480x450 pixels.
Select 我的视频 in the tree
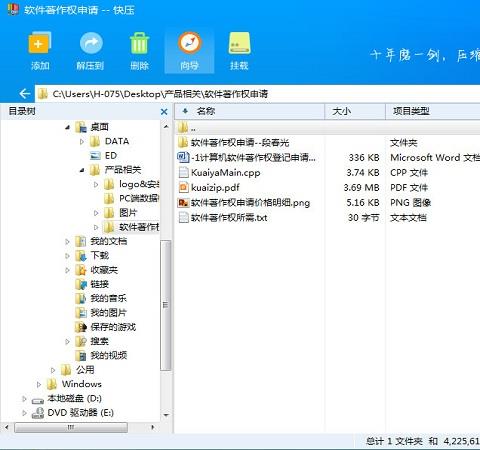click(x=109, y=355)
